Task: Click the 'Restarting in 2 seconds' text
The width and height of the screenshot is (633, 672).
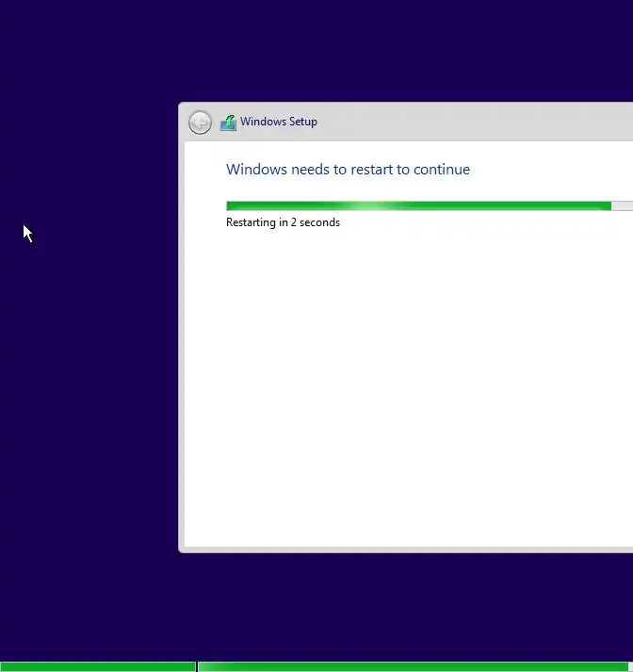Action: 284,222
